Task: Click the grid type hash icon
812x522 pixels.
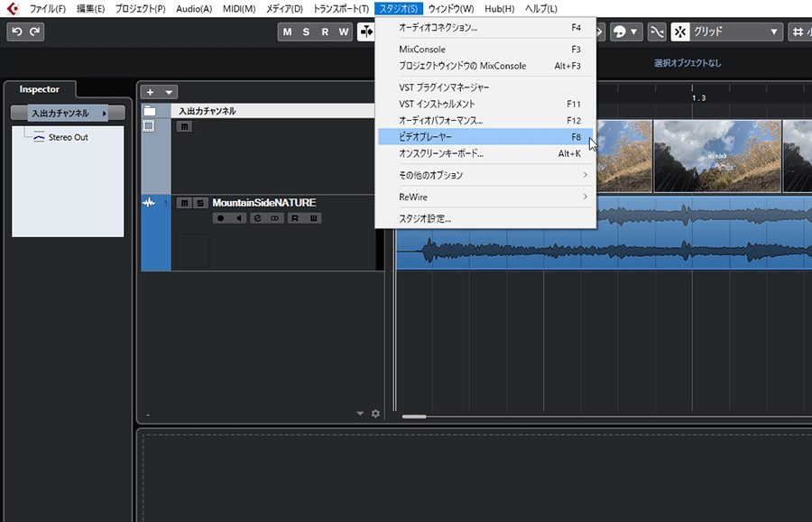Action: [798, 32]
